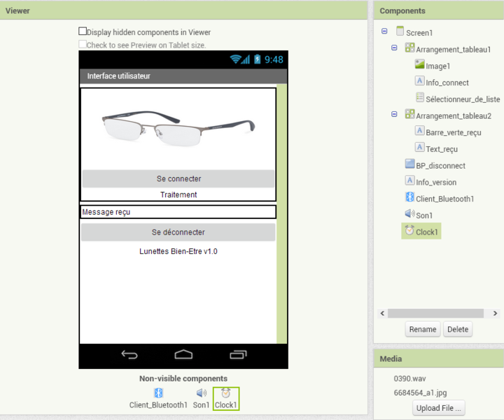The width and height of the screenshot is (504, 420).
Task: Select the Screen1 icon in the Components tree
Action: 400,31
